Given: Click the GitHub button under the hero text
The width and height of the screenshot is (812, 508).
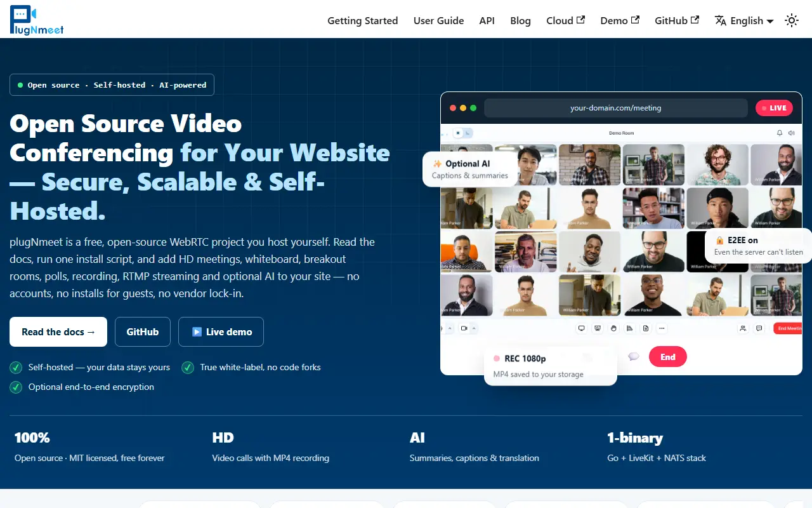Looking at the screenshot, I should pyautogui.click(x=143, y=331).
